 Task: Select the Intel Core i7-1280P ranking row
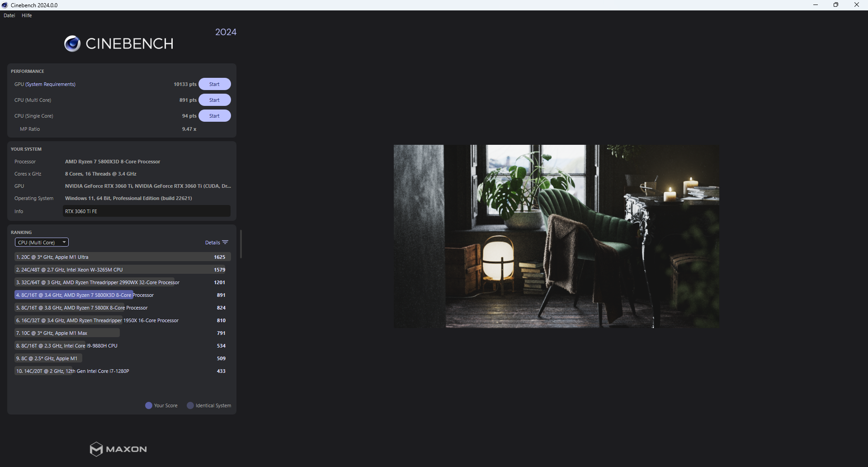[123, 371]
